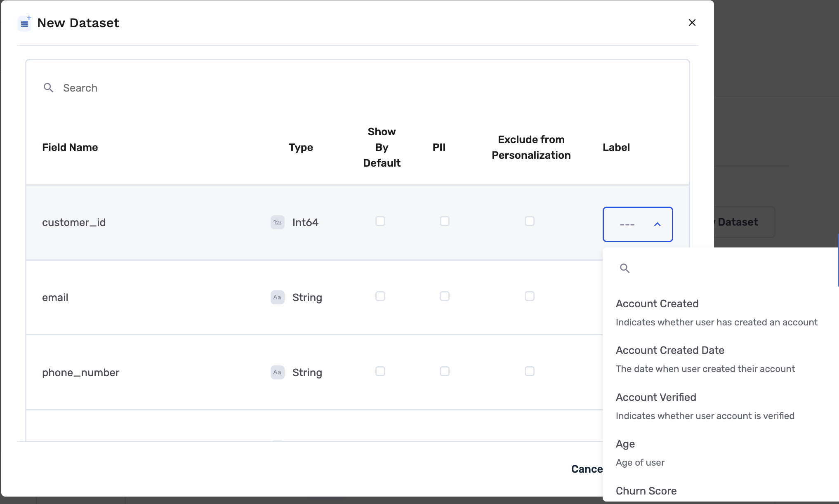Mark phone_number as PII
This screenshot has height=504, width=839.
coord(445,371)
